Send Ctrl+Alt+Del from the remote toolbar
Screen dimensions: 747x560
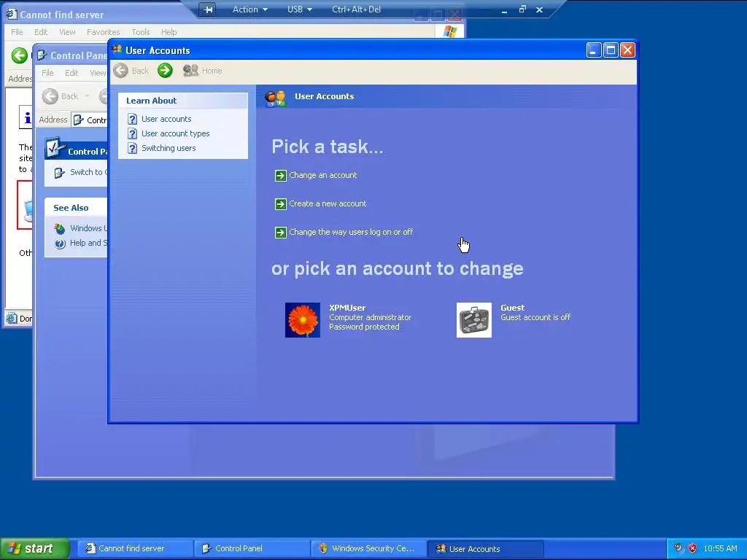pyautogui.click(x=356, y=9)
